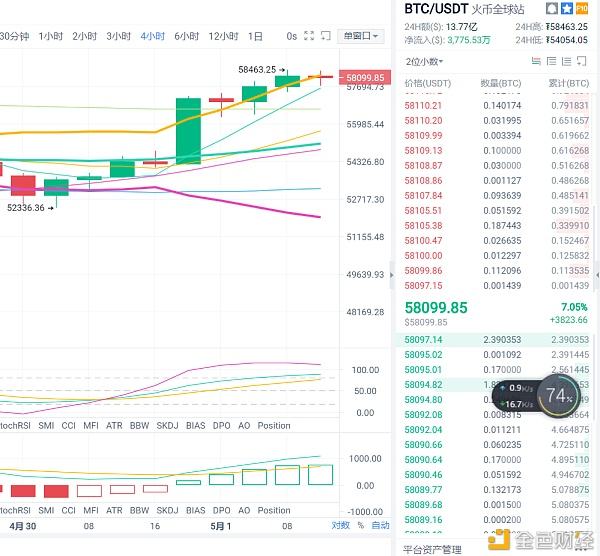This screenshot has width=600, height=556.
Task: Switch to the 1小时 timeframe
Action: coord(51,36)
